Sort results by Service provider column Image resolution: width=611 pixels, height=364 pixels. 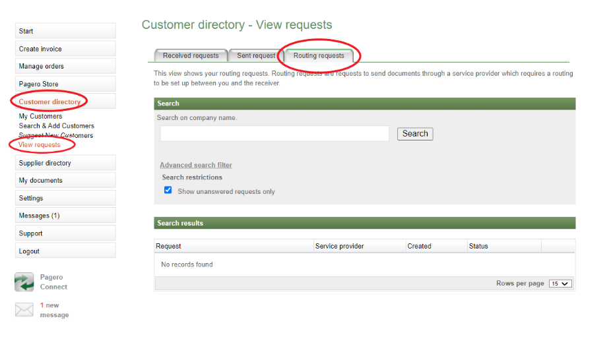(340, 246)
